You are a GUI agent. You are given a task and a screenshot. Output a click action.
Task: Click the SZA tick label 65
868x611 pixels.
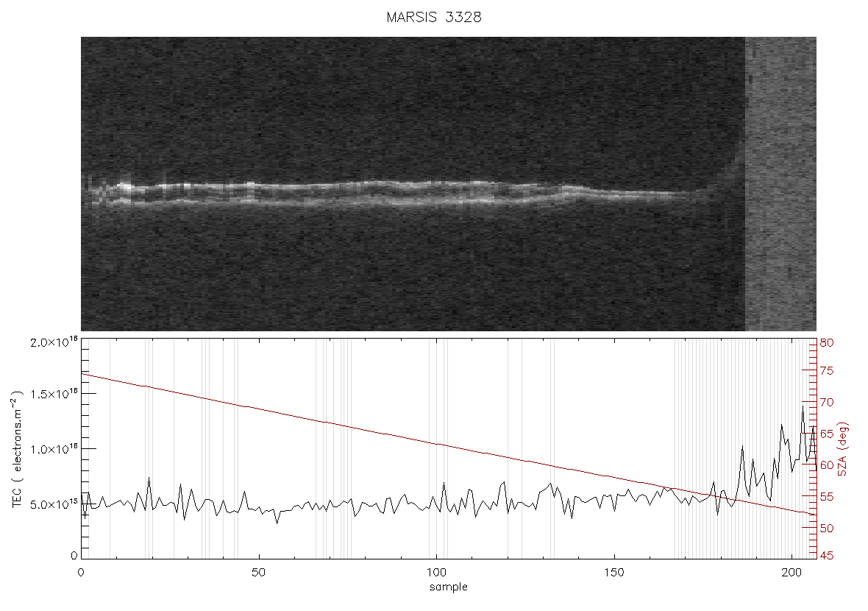point(827,433)
